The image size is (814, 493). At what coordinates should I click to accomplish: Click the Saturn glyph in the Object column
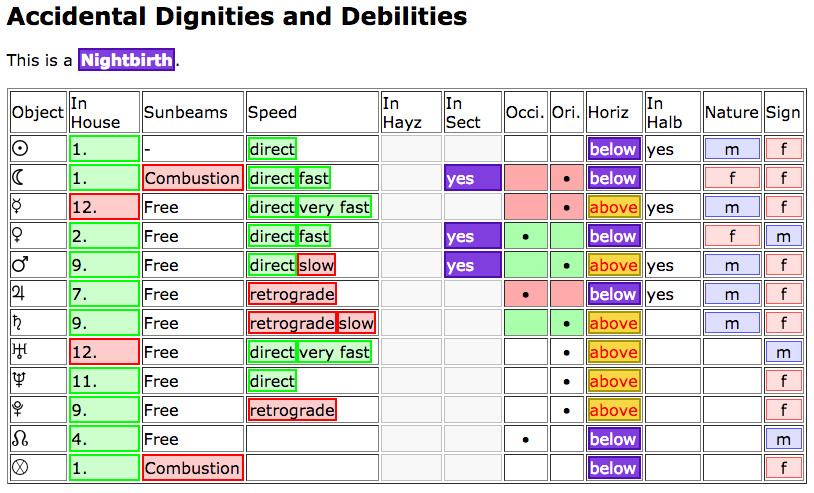[x=17, y=323]
